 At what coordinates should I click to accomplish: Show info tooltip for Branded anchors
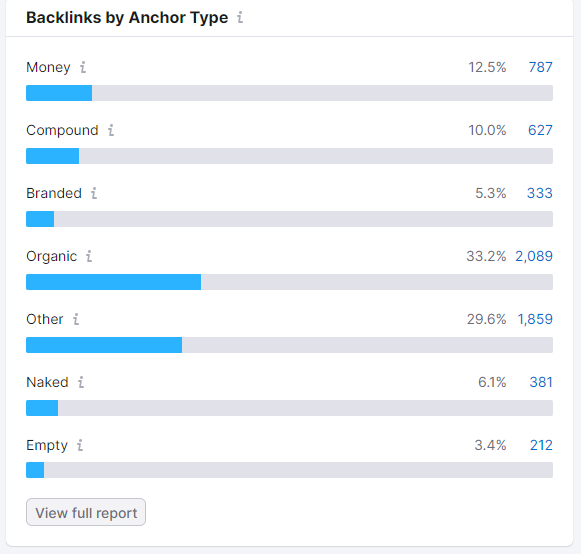[94, 193]
